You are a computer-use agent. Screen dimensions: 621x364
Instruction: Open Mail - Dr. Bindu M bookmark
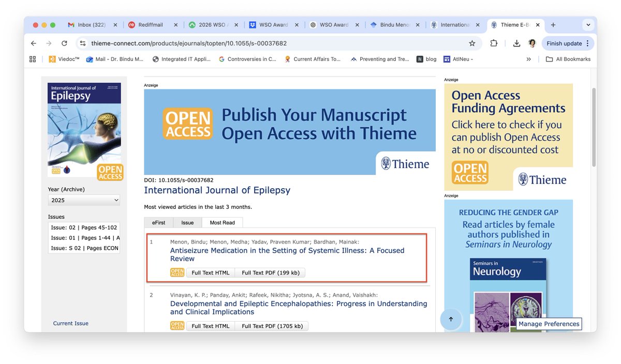tap(115, 59)
